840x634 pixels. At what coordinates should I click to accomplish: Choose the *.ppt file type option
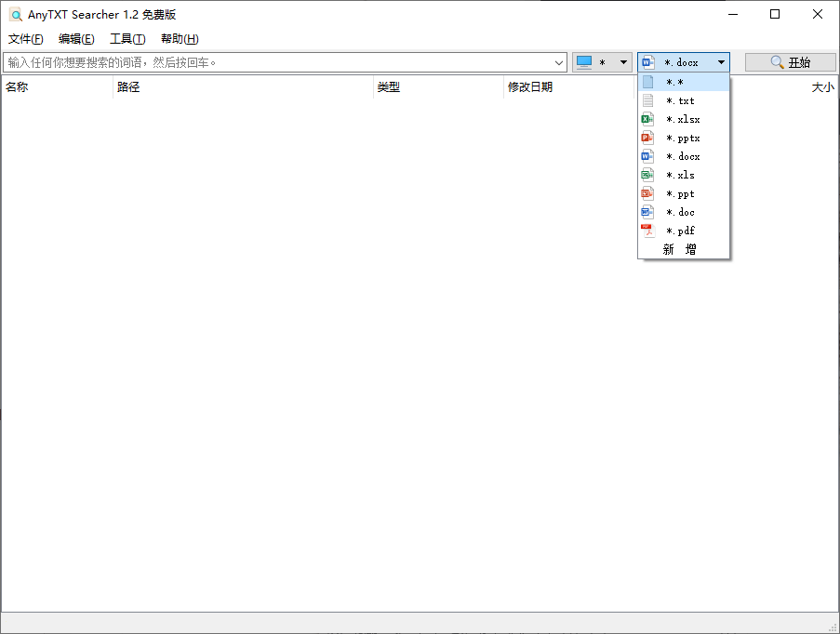pyautogui.click(x=684, y=194)
